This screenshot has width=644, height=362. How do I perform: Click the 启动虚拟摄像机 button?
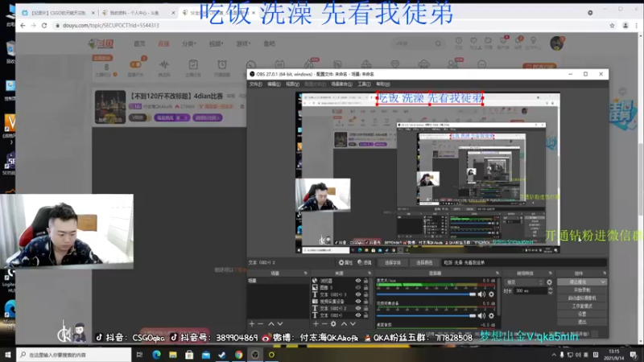582,298
